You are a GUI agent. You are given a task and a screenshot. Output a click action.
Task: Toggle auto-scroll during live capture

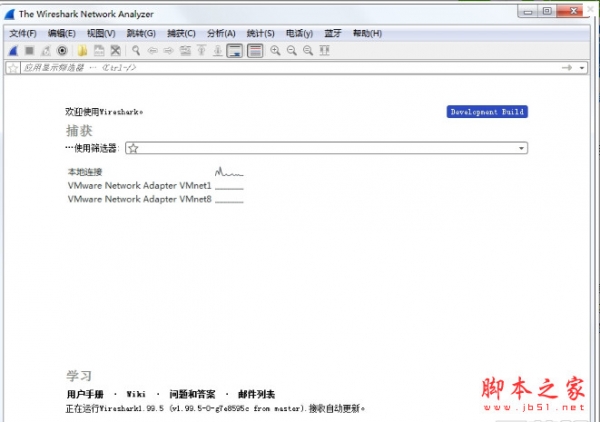(235, 51)
